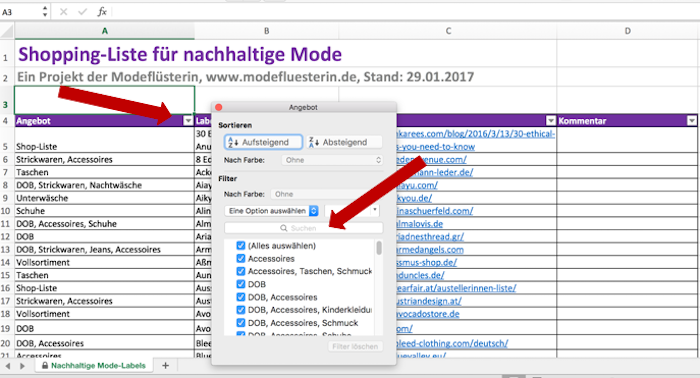The width and height of the screenshot is (700, 378).
Task: Toggle the (Alles auswählen) checkbox
Action: (x=241, y=245)
